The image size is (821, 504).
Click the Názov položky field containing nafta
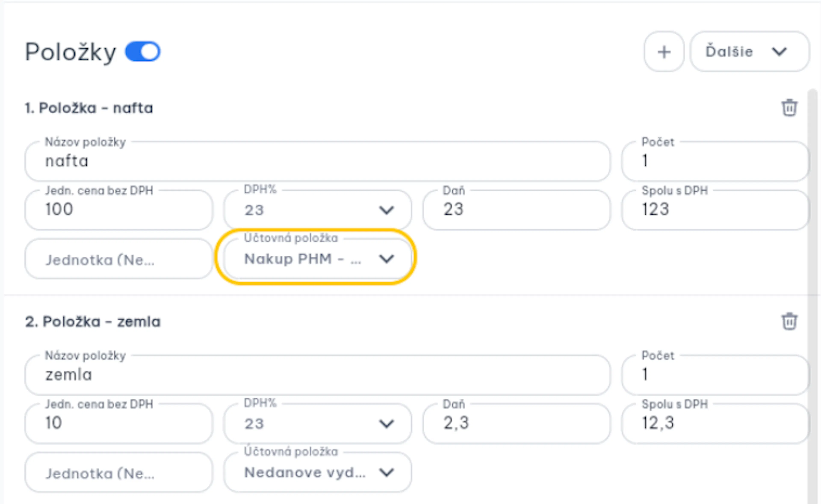[318, 161]
